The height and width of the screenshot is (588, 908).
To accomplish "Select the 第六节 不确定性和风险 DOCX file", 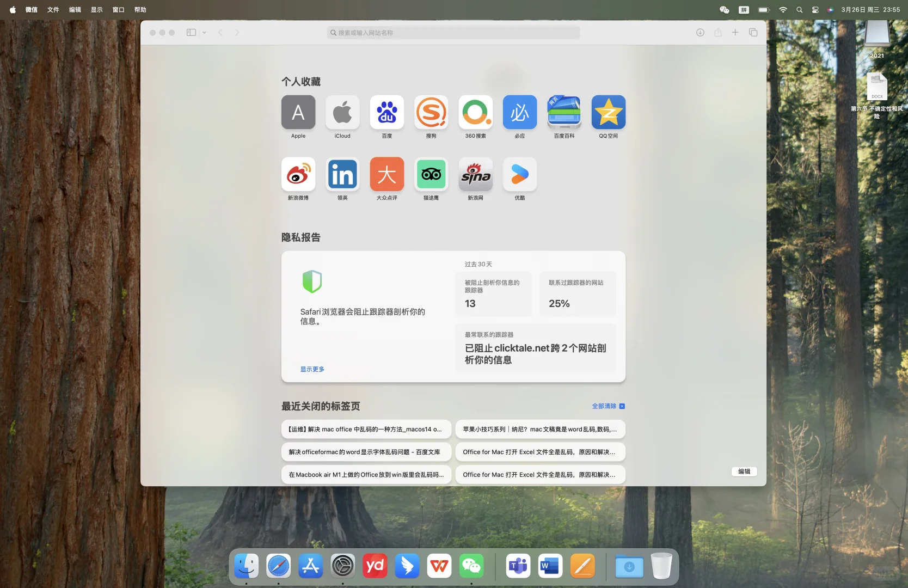I will pyautogui.click(x=877, y=95).
